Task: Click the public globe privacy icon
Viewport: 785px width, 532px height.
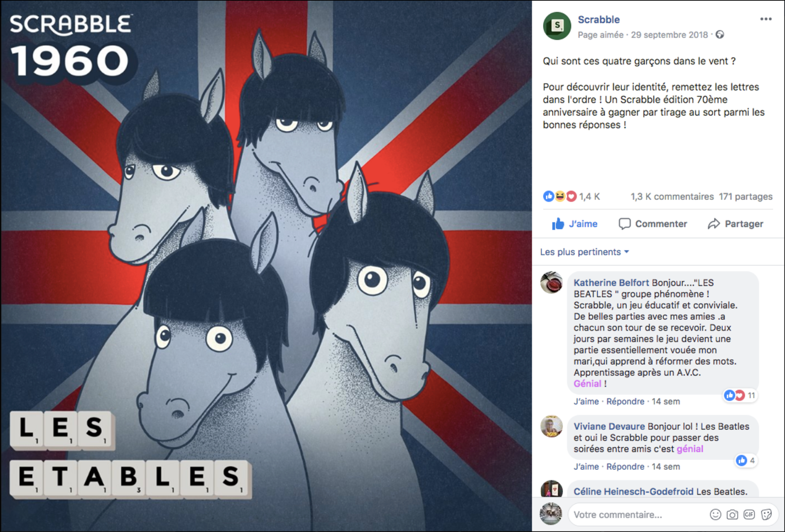Action: pos(720,35)
